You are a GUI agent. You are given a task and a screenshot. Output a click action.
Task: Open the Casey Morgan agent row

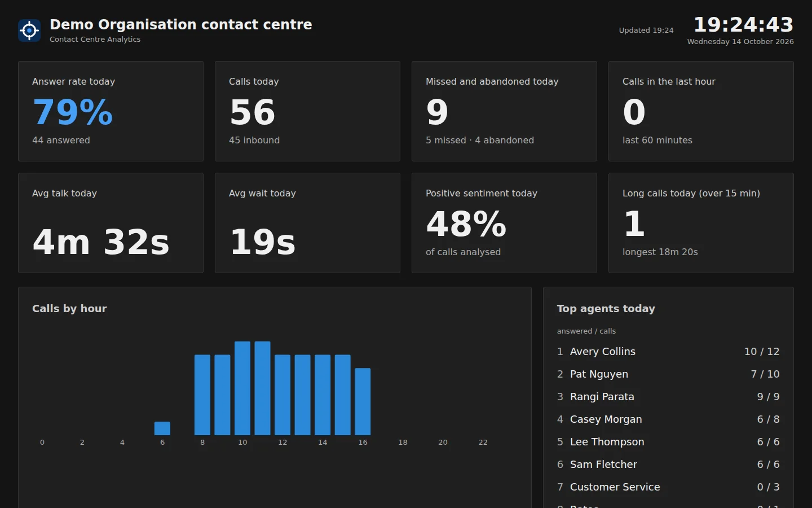pos(668,419)
